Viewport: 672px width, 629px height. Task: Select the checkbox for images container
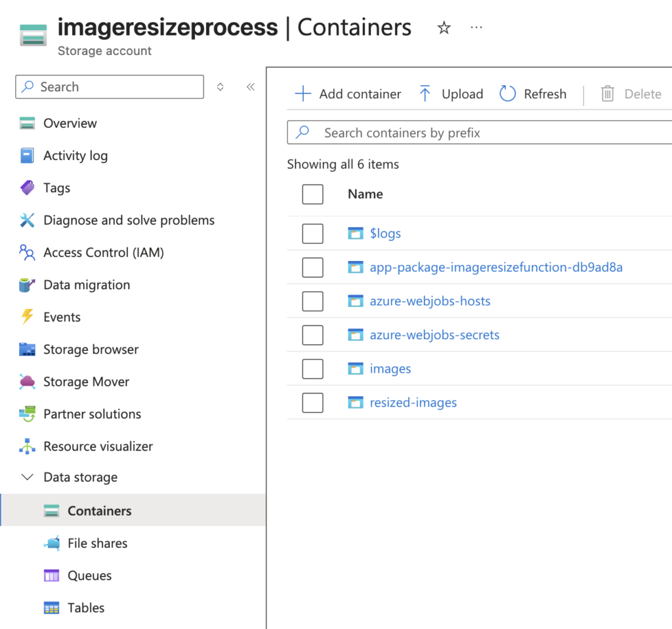coord(312,369)
